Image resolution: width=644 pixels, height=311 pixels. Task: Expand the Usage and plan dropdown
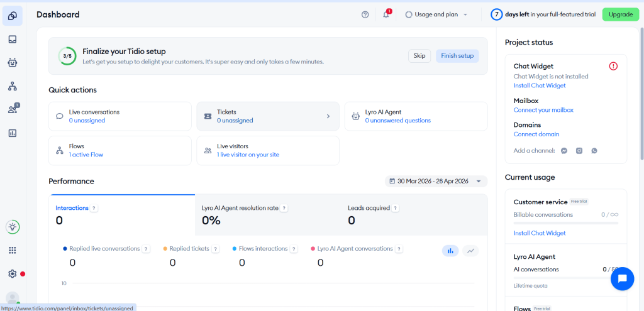pyautogui.click(x=436, y=15)
